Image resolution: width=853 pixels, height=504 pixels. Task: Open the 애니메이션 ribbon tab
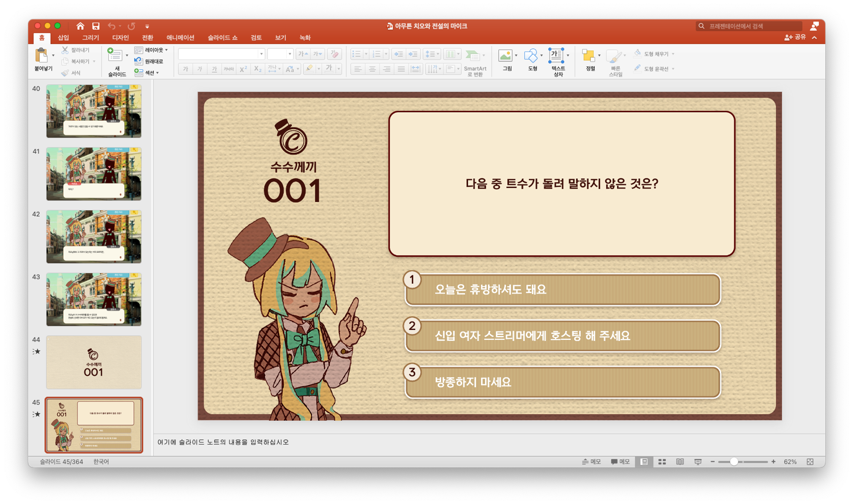coord(180,38)
